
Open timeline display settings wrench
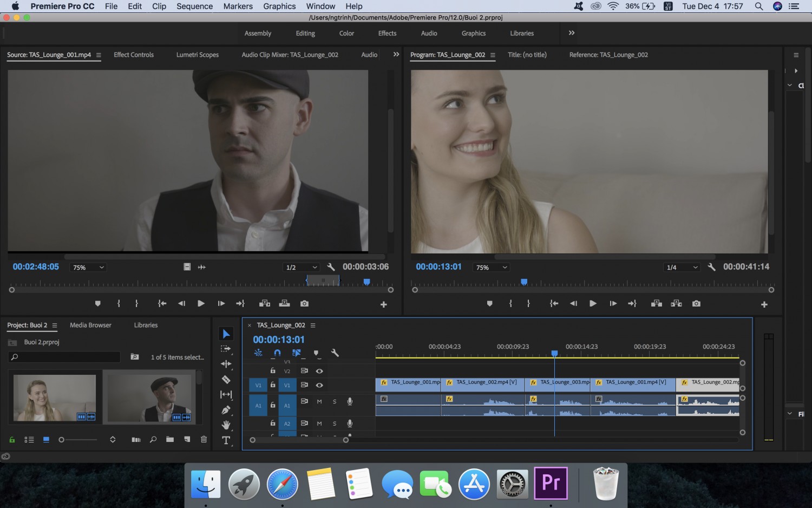point(335,353)
